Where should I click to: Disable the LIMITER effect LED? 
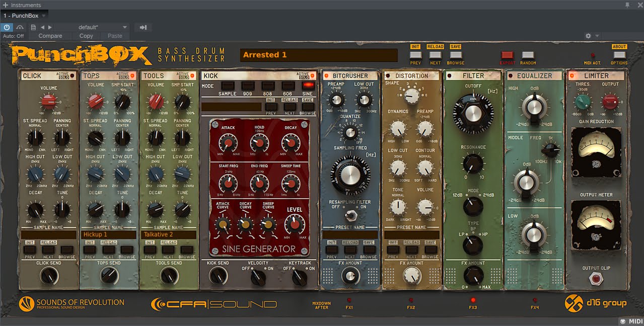pyautogui.click(x=572, y=76)
